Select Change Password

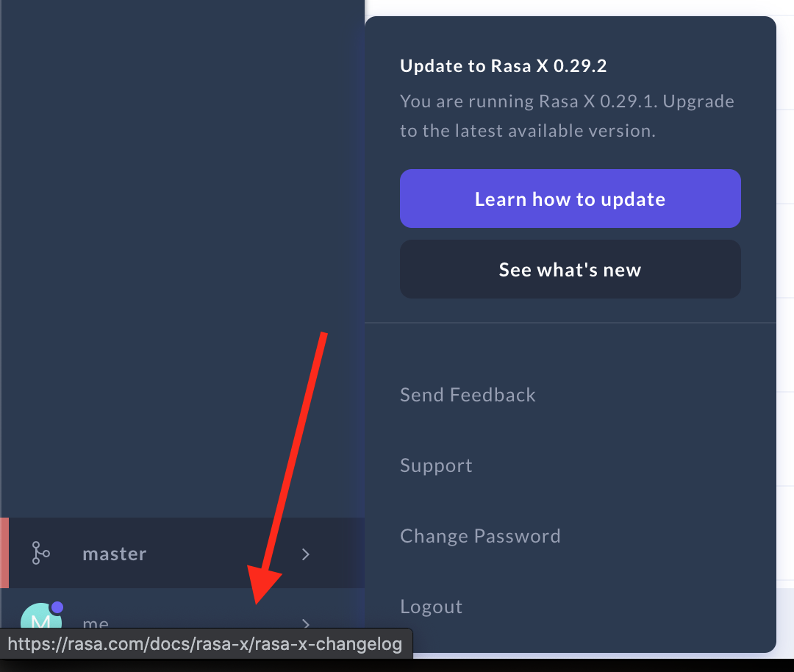pos(480,536)
